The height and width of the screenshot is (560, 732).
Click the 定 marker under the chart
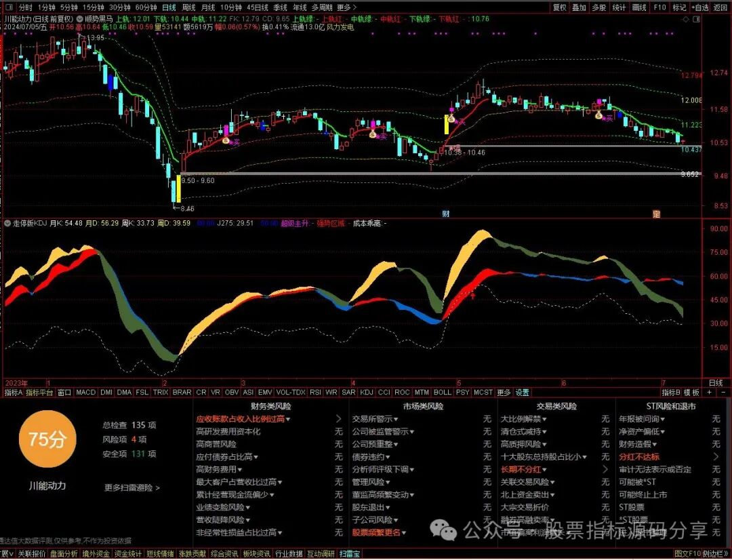coord(656,214)
